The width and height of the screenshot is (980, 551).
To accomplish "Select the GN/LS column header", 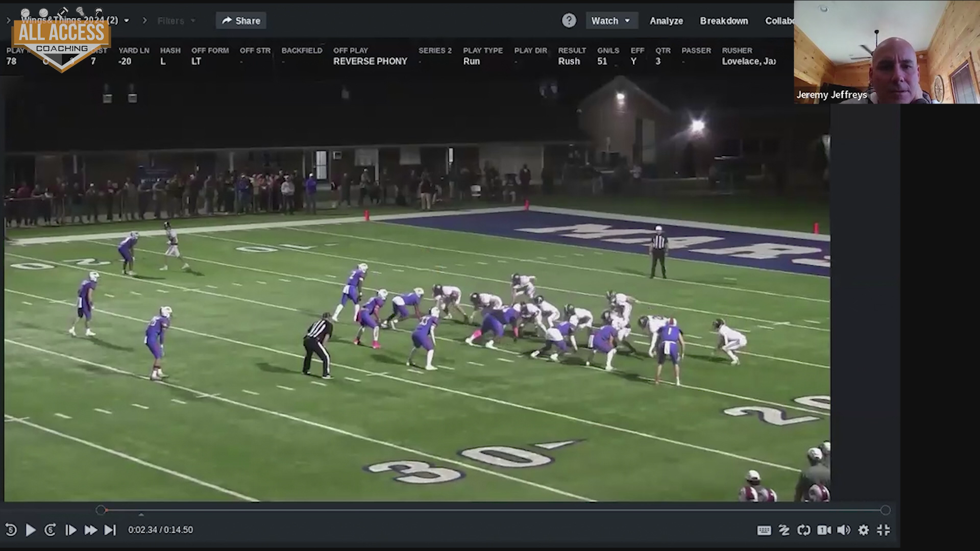I will point(608,51).
